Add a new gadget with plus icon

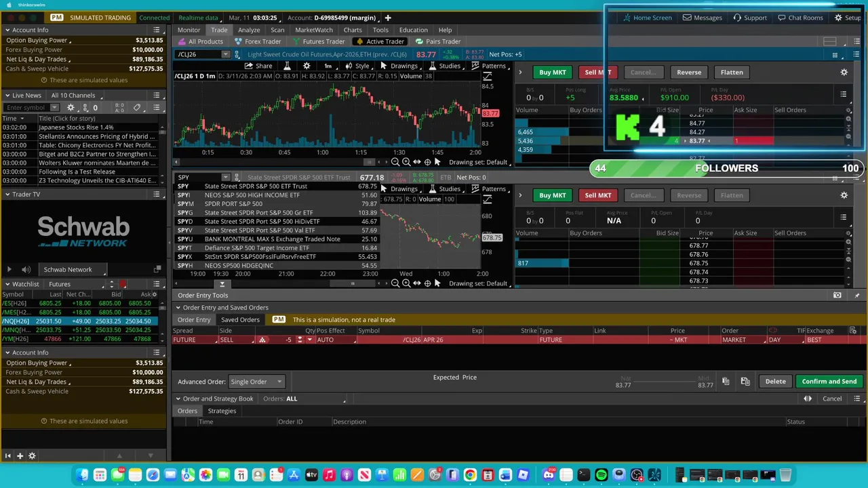click(20, 456)
